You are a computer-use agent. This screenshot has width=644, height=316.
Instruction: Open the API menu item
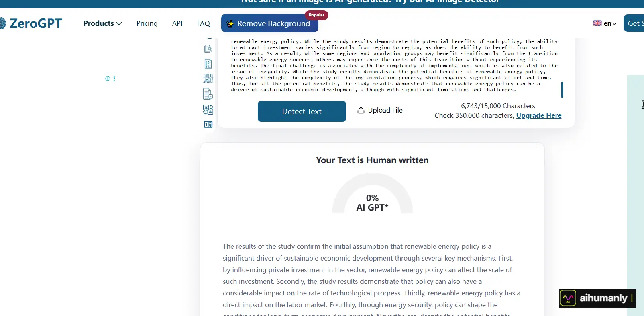(177, 23)
